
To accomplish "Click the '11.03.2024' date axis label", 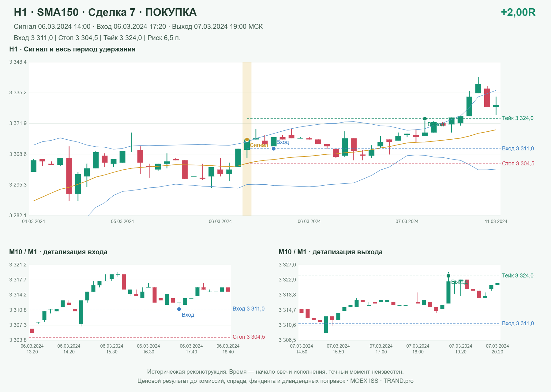I will (496, 221).
